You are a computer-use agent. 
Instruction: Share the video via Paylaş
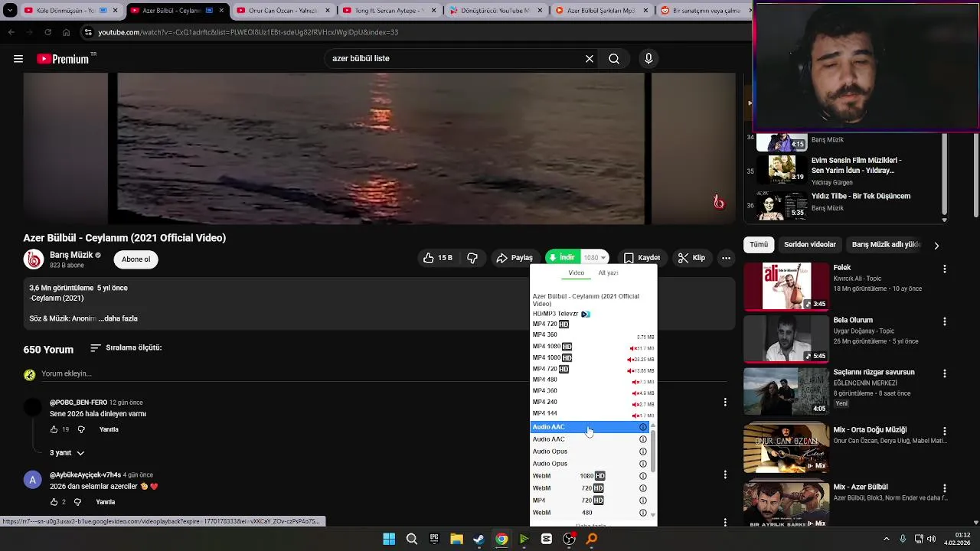click(514, 259)
